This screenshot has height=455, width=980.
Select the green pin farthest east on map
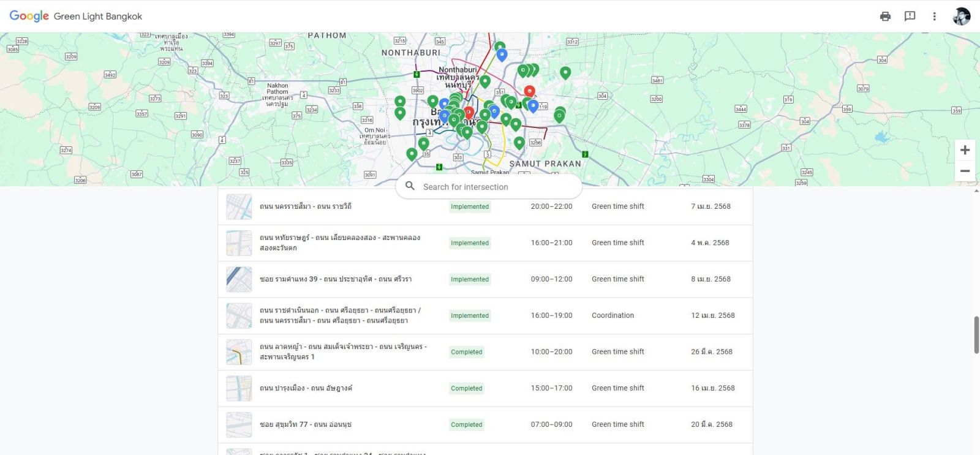(565, 72)
